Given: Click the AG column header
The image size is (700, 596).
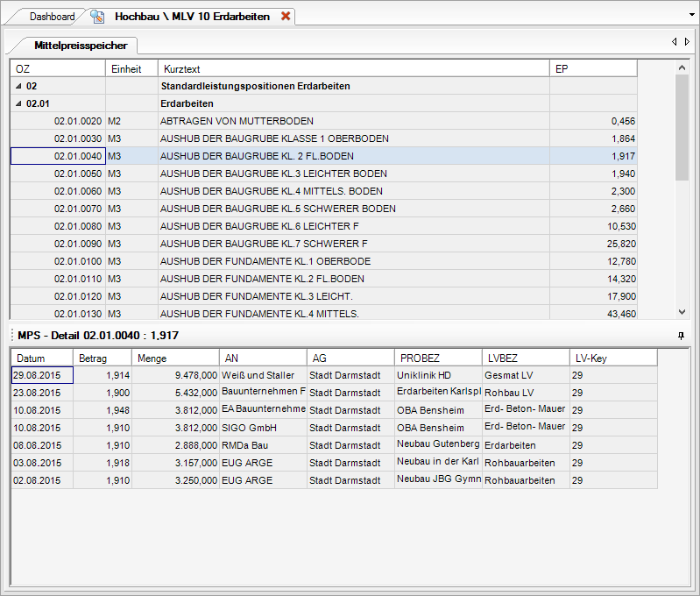Looking at the screenshot, I should [350, 358].
